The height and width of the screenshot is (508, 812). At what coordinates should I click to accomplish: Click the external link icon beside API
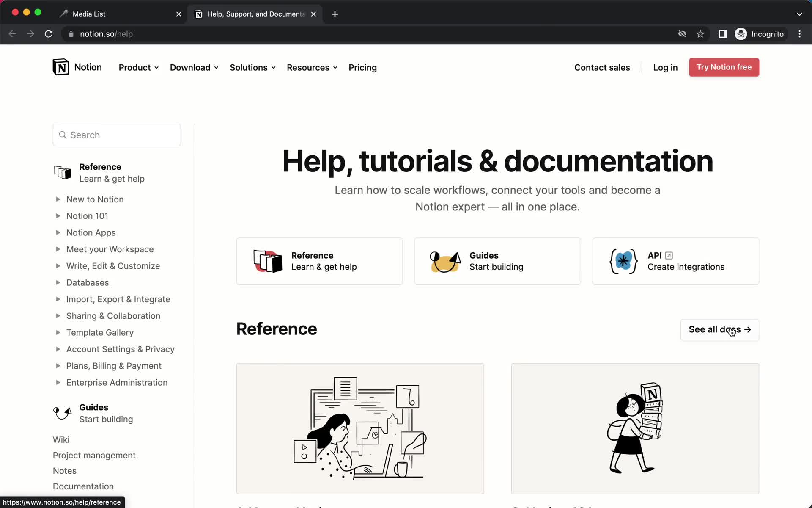tap(669, 255)
